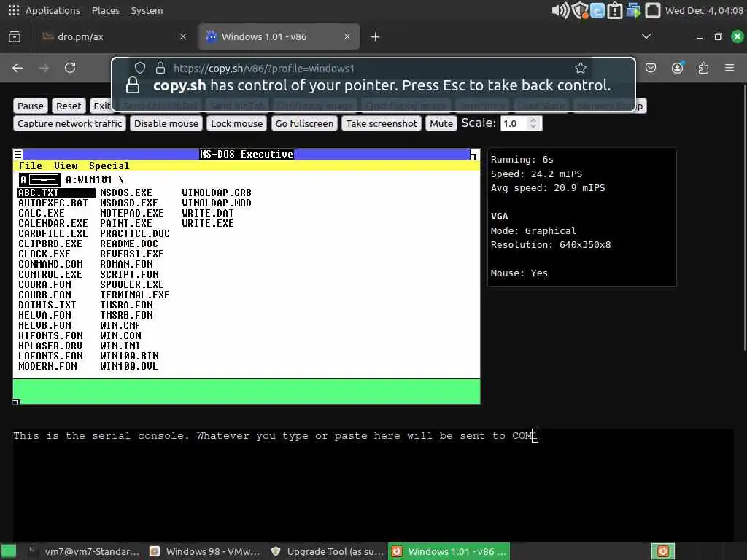
Task: Select AUTOEXEC.BAT file
Action: pyautogui.click(x=53, y=203)
